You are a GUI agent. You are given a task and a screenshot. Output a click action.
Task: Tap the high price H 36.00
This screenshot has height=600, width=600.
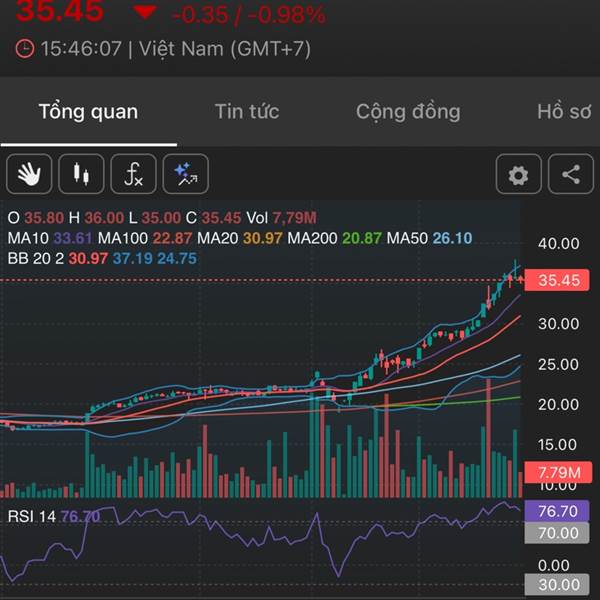pyautogui.click(x=96, y=218)
